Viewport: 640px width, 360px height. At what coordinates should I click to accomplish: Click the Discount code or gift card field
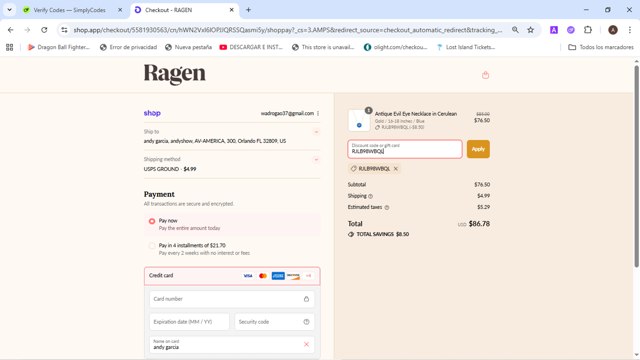coord(405,149)
